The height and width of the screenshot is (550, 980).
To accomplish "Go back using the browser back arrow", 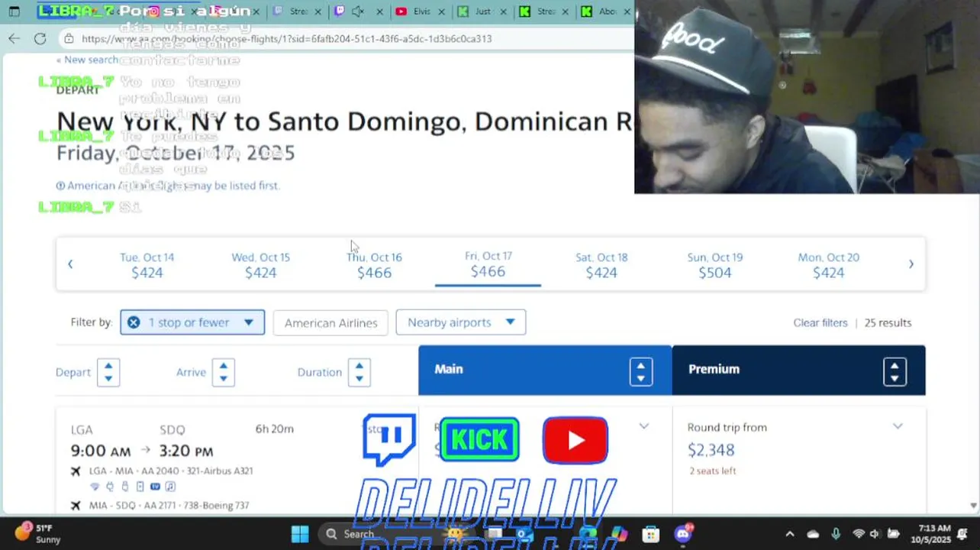I will (15, 38).
